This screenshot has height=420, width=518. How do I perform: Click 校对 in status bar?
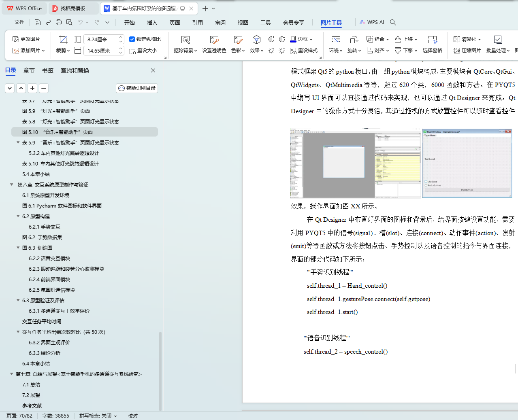[133, 416]
